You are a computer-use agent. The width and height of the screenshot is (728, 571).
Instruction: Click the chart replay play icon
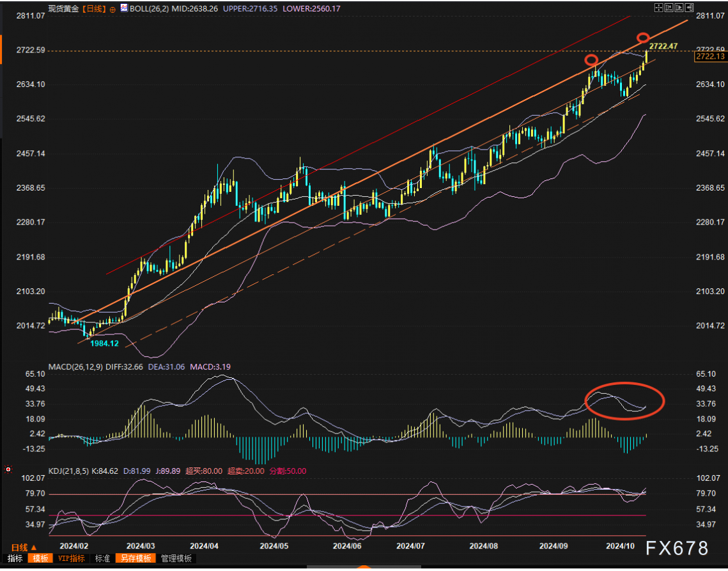pyautogui.click(x=679, y=8)
